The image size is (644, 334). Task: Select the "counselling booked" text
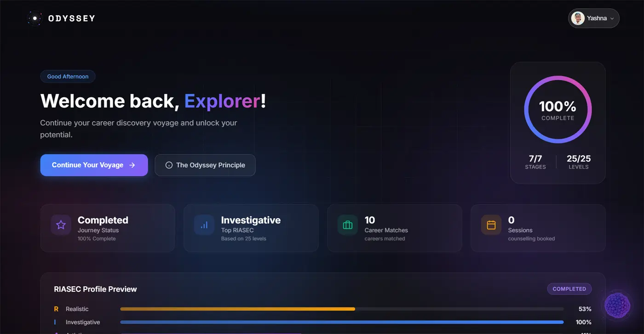coord(531,239)
